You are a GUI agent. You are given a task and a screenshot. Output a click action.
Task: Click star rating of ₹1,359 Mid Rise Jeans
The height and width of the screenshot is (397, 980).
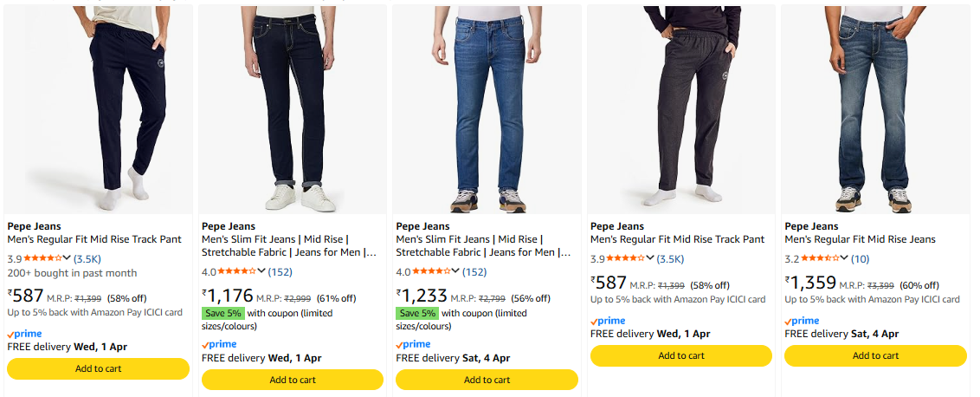tap(821, 258)
